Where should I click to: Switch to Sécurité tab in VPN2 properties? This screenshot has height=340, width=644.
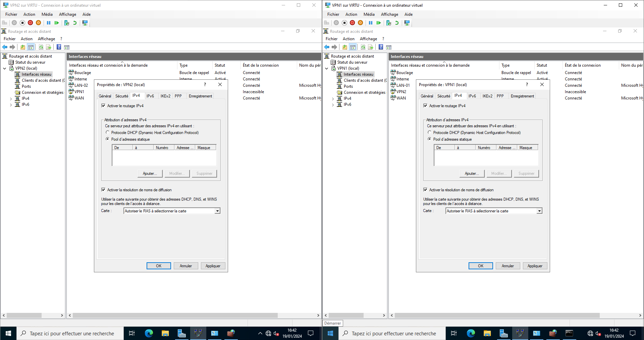click(122, 96)
